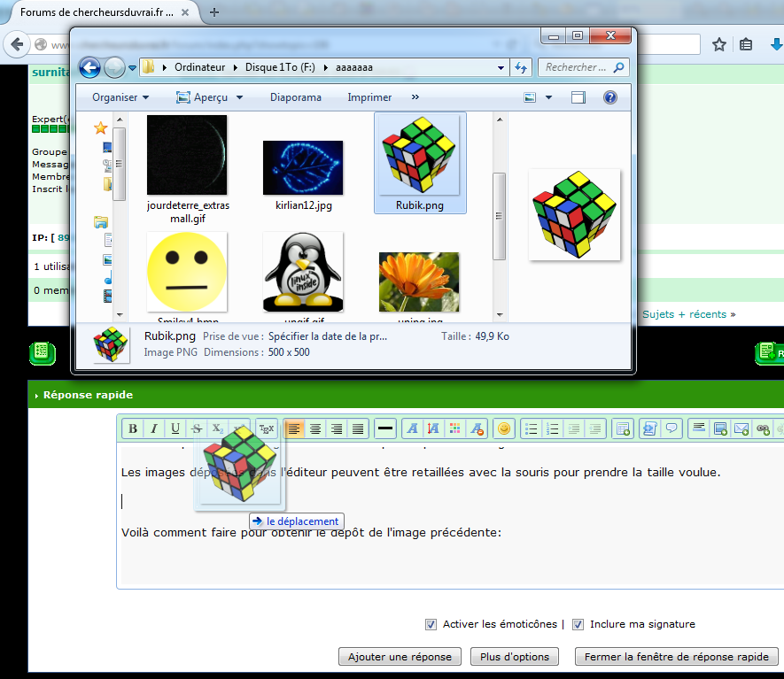
Task: Align text right in the editor
Action: click(x=337, y=428)
